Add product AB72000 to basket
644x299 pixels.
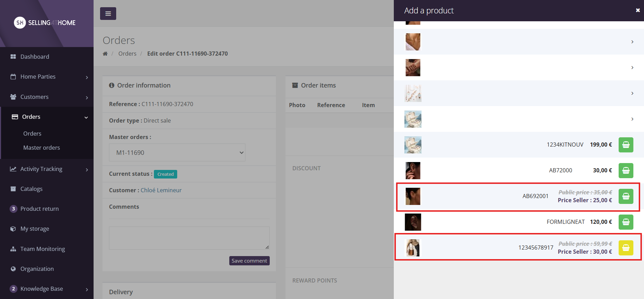[x=625, y=171]
